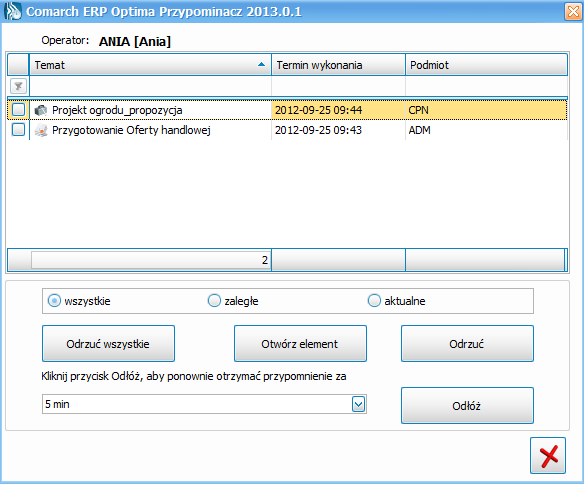Sort by the Temat column header
Image resolution: width=584 pixels, height=484 pixels.
(150, 65)
